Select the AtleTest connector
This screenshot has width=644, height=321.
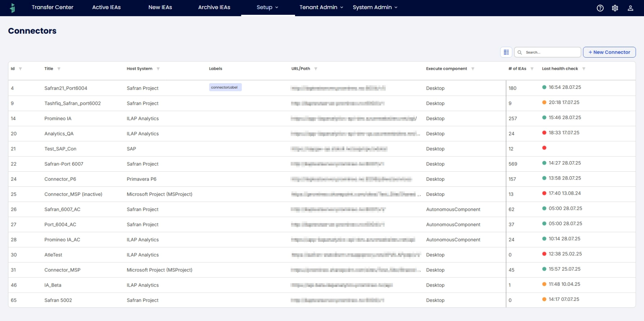pyautogui.click(x=53, y=255)
